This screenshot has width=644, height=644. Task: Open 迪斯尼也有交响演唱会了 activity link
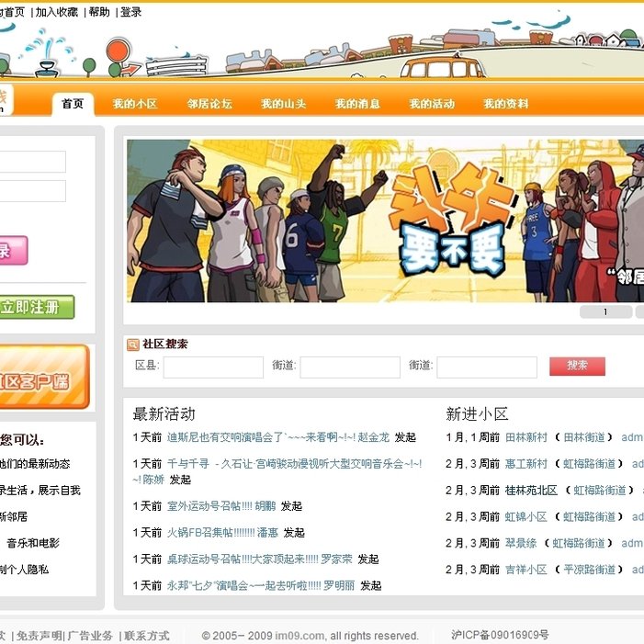[x=261, y=437]
